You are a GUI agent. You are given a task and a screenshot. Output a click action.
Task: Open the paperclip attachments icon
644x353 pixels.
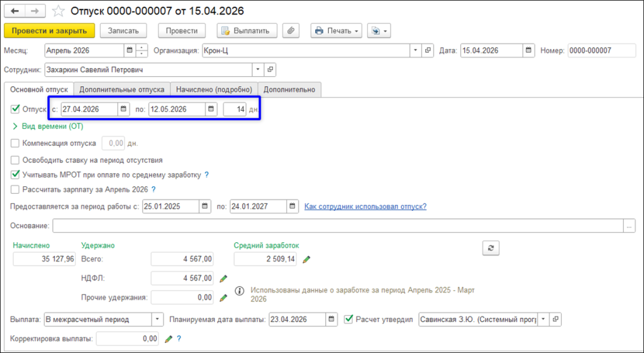click(x=291, y=31)
